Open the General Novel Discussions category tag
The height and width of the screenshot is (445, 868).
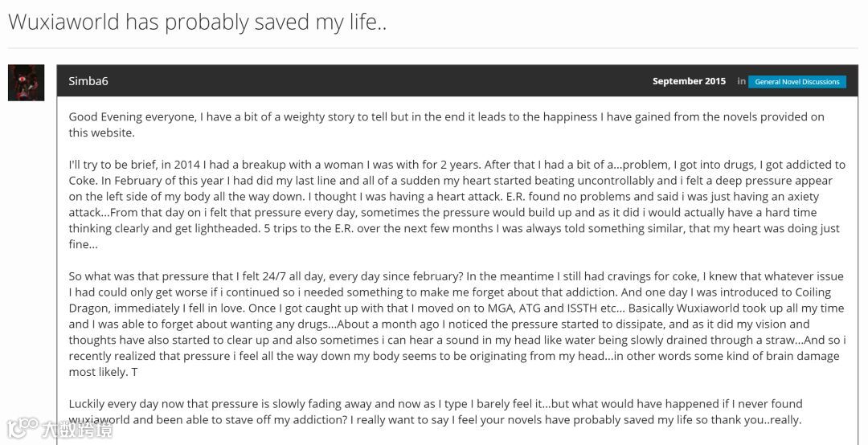tap(796, 82)
